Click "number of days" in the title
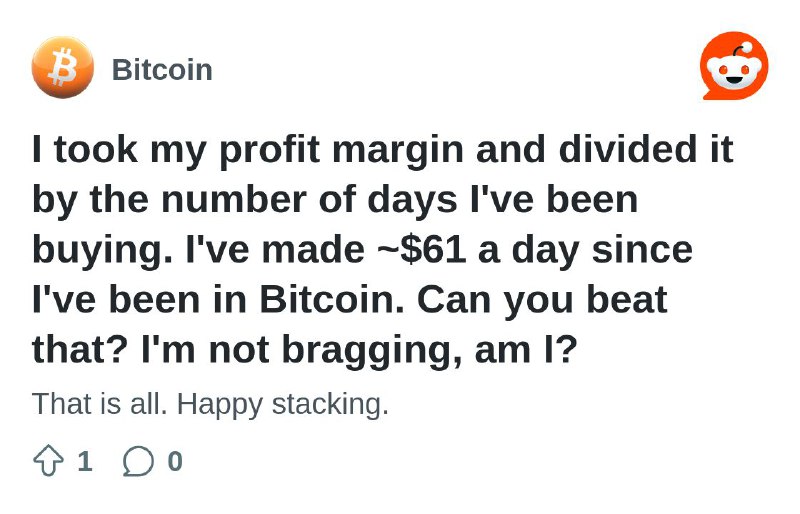 point(309,200)
